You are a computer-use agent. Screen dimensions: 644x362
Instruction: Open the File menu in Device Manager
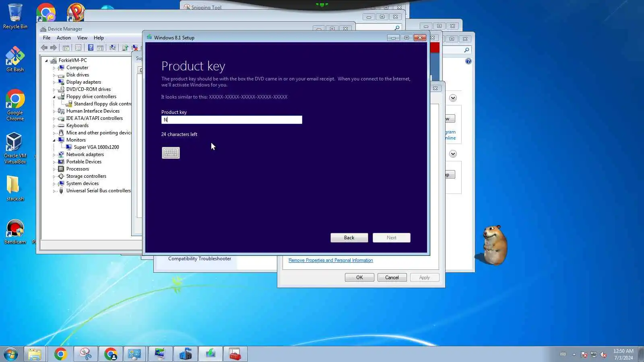pos(47,38)
